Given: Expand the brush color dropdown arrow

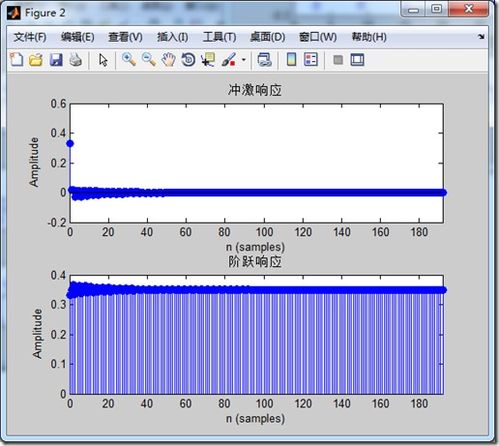Looking at the screenshot, I should click(x=244, y=60).
